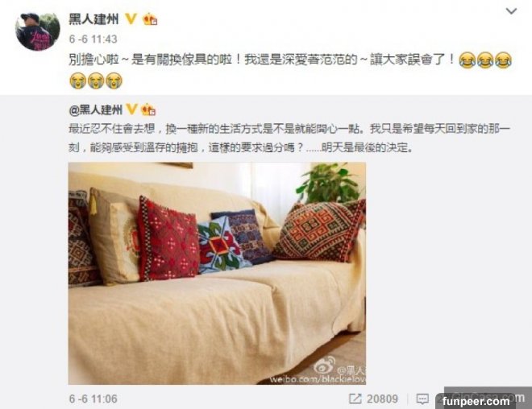This screenshot has height=409, width=532.
Task: Open the sofa with cushions photo
Action: pos(217,273)
